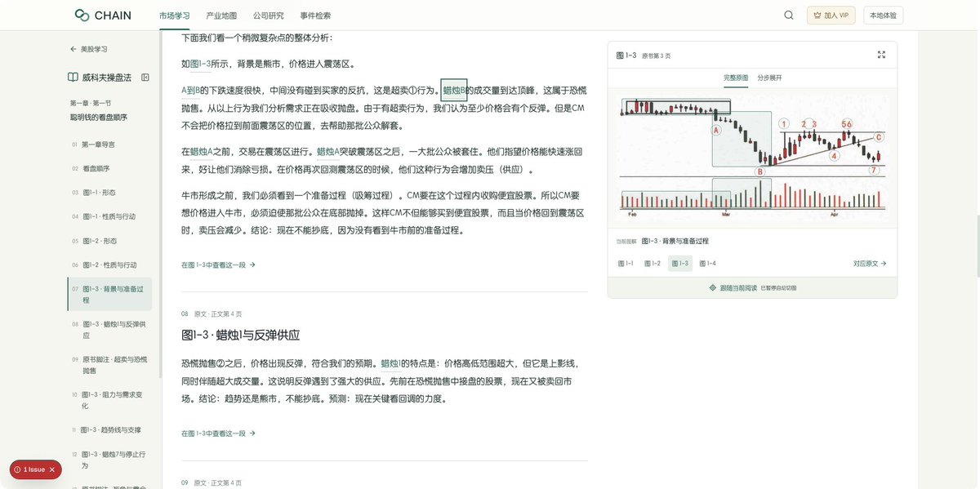Open sidebar item 03 图1-1 · 形态
The width and height of the screenshot is (980, 489).
point(109,193)
